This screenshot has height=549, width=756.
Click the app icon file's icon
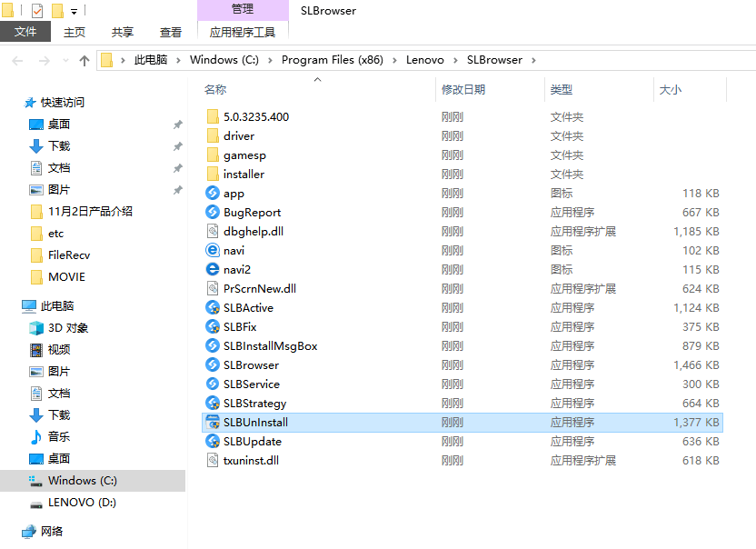click(x=212, y=193)
